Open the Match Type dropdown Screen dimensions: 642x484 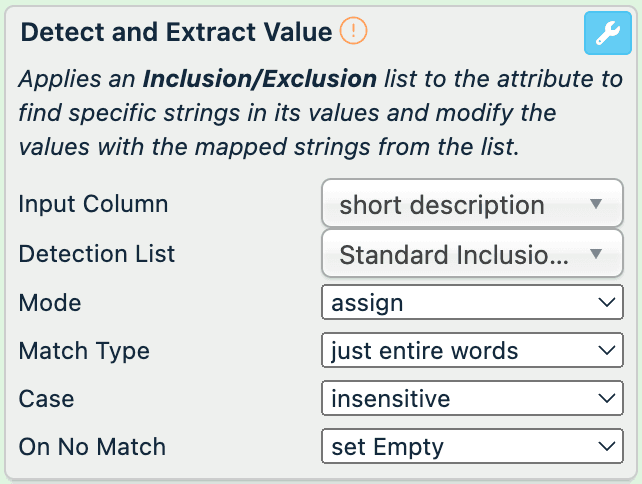472,351
